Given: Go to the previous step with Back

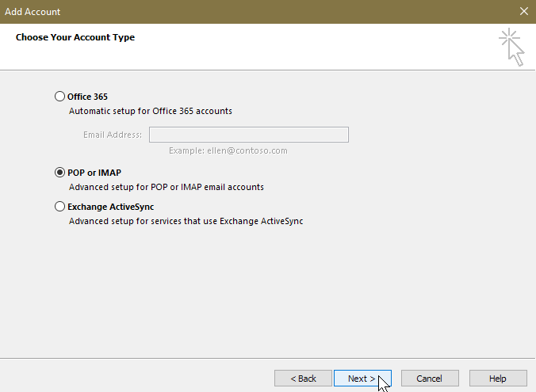Looking at the screenshot, I should pos(304,379).
